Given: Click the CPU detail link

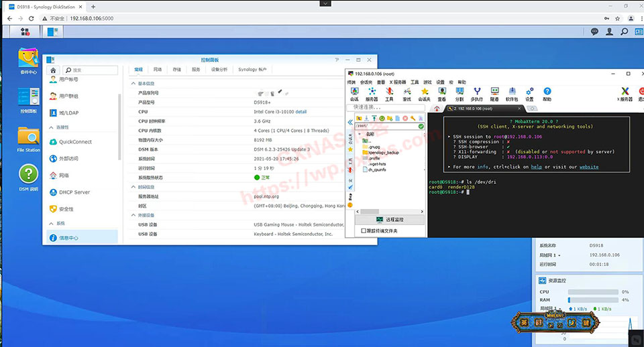Looking at the screenshot, I should [301, 112].
